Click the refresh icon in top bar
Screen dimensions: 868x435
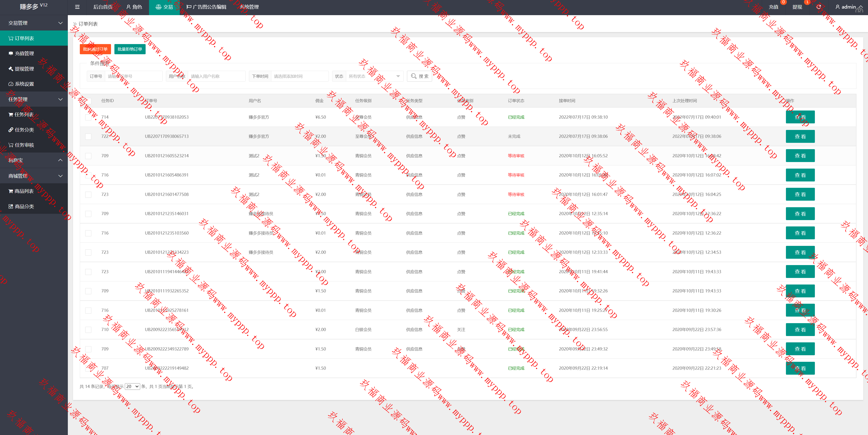[x=818, y=7]
